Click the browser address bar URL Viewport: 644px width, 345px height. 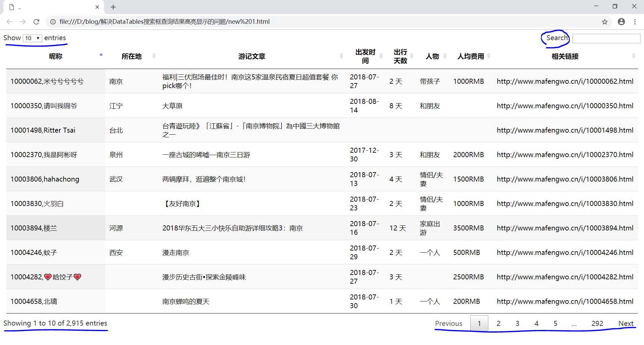click(x=164, y=22)
